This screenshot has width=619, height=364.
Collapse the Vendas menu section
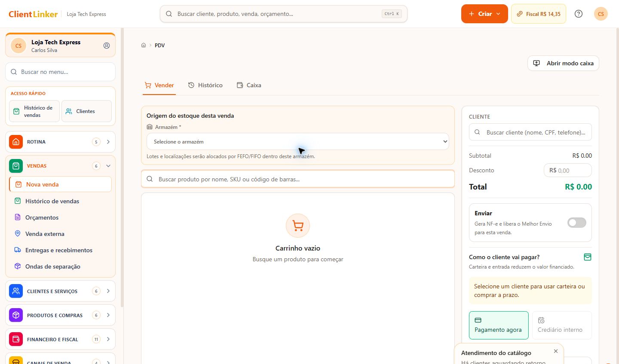click(60, 166)
